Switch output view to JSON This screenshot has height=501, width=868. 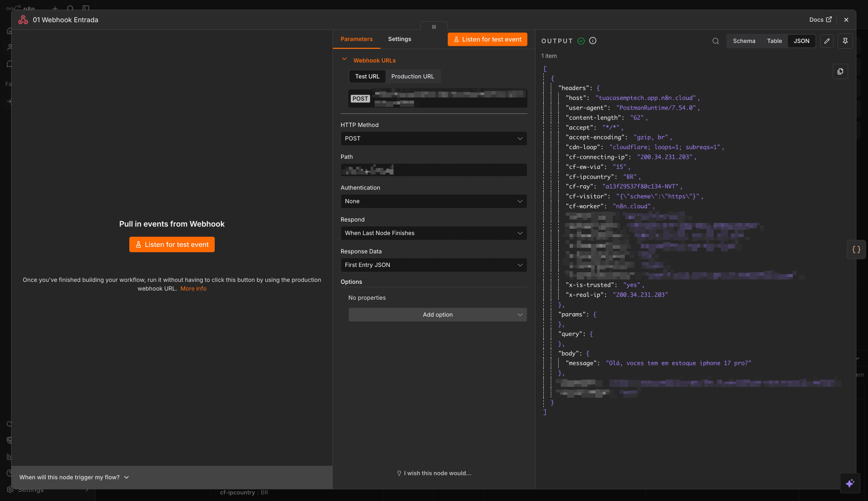801,41
